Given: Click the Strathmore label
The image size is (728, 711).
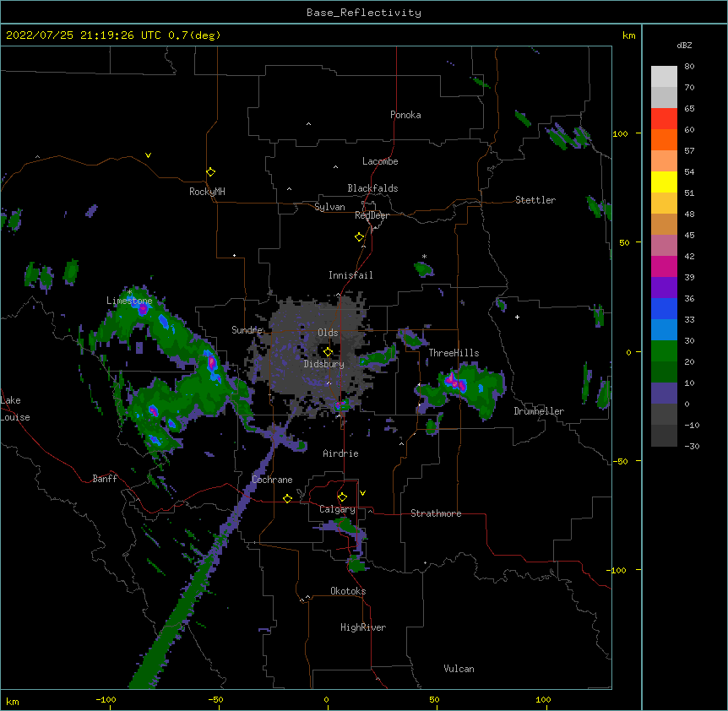Looking at the screenshot, I should 436,513.
